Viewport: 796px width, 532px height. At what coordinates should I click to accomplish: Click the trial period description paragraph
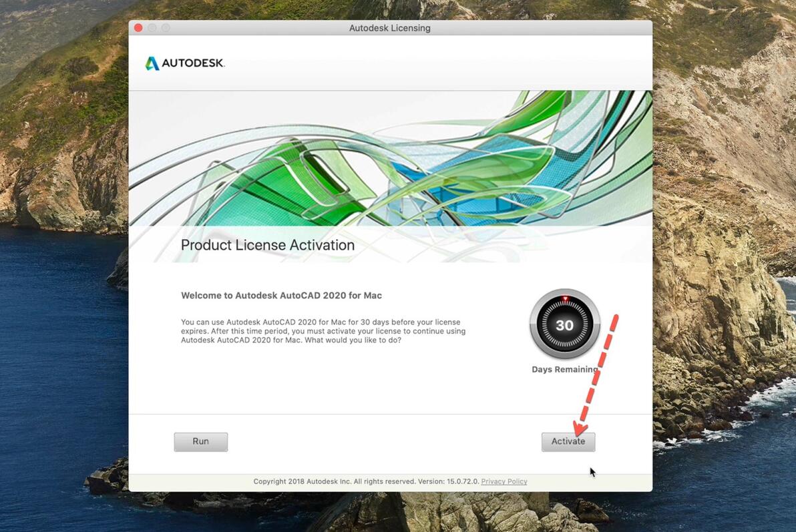pos(323,331)
